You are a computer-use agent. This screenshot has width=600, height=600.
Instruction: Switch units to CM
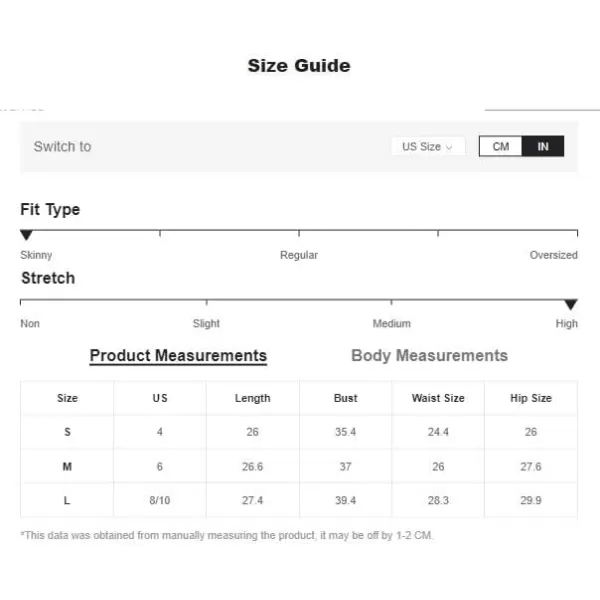point(501,146)
